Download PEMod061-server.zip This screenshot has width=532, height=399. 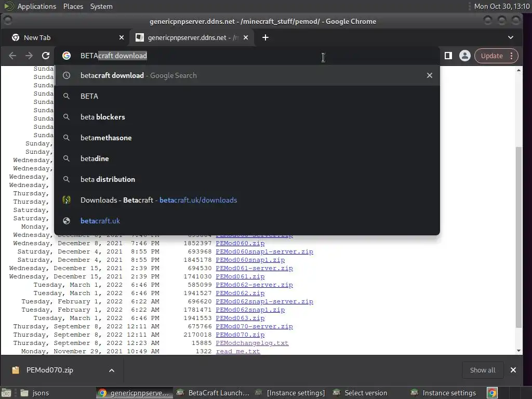click(254, 269)
